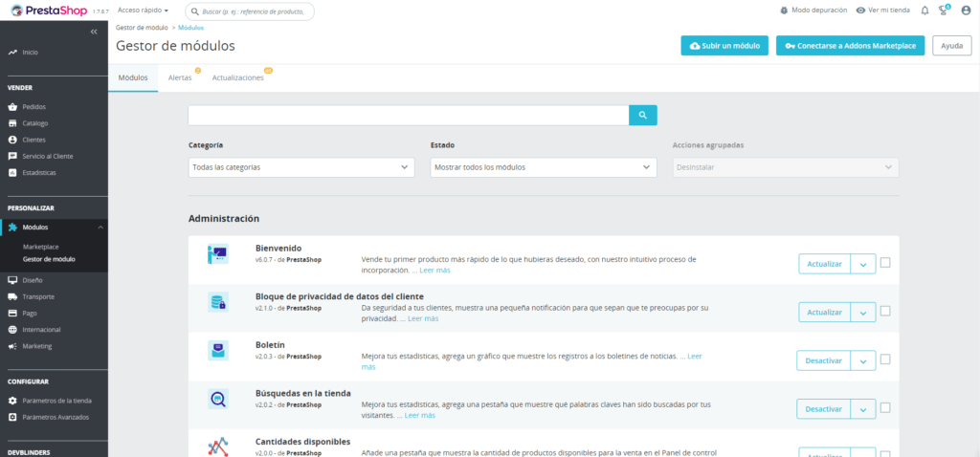
Task: Open the trophy gamification icon
Action: pos(944,11)
